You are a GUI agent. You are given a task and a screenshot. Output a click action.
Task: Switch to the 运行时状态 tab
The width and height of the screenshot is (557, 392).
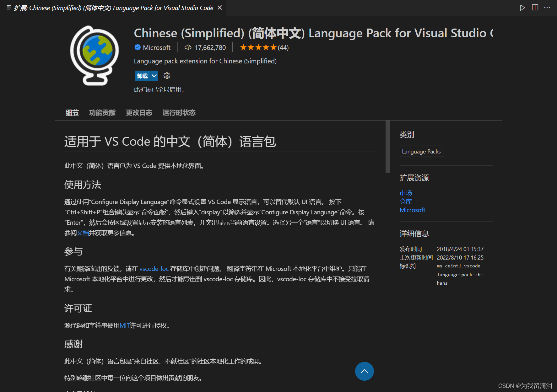(179, 113)
